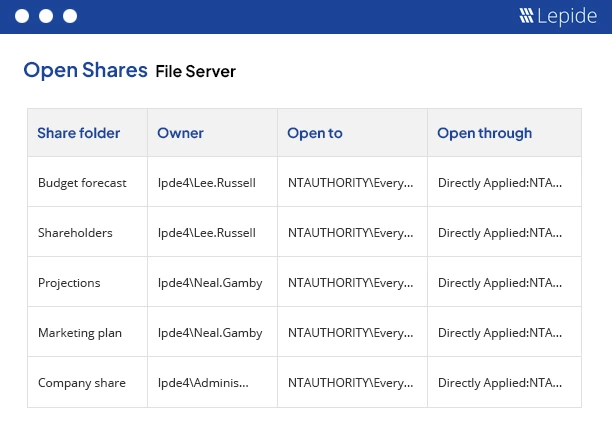This screenshot has height=430, width=612.
Task: Sort by Share folder column header
Action: (78, 133)
